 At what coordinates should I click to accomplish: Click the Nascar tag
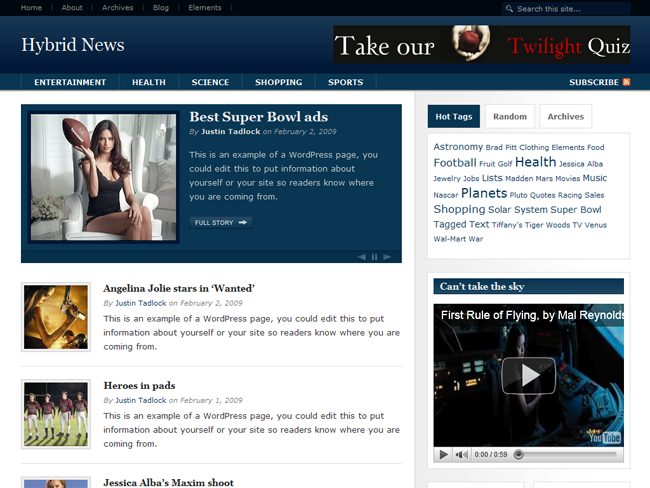446,195
